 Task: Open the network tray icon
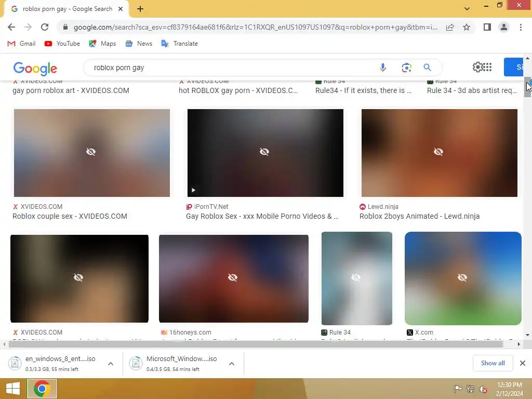point(471,389)
